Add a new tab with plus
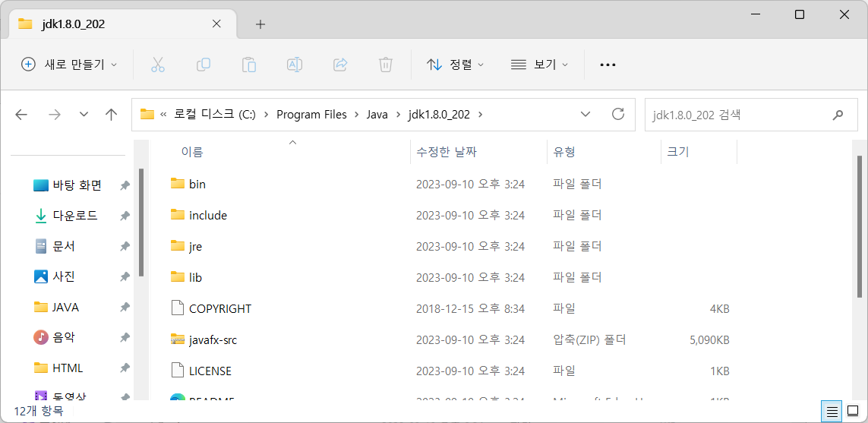Viewport: 868px width, 423px height. pos(260,24)
